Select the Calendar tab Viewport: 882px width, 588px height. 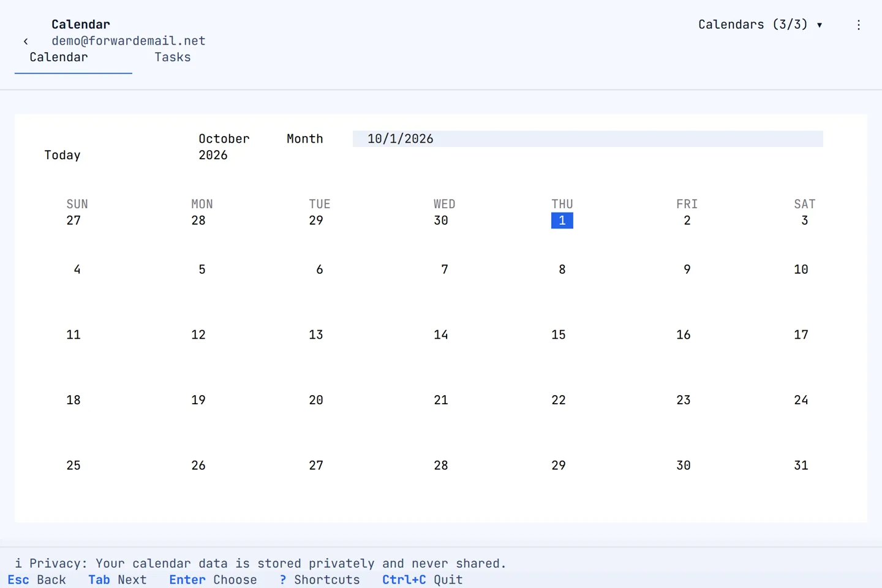(59, 57)
